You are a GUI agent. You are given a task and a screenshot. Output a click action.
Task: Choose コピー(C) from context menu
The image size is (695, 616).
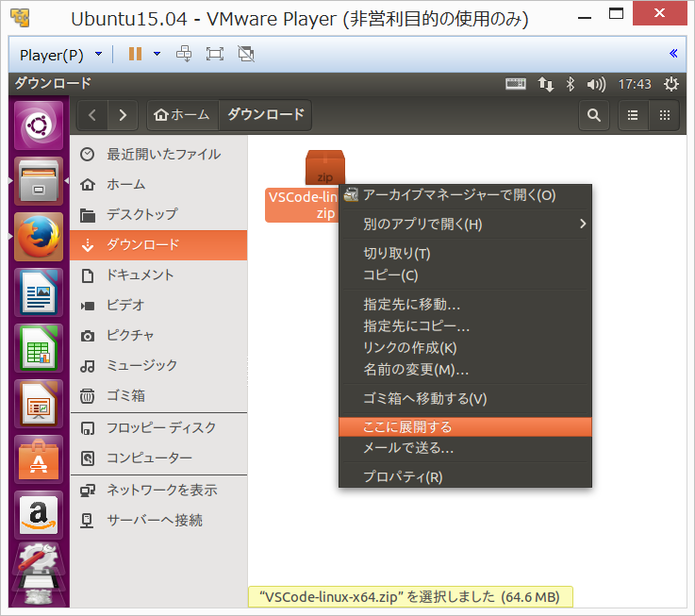466,275
